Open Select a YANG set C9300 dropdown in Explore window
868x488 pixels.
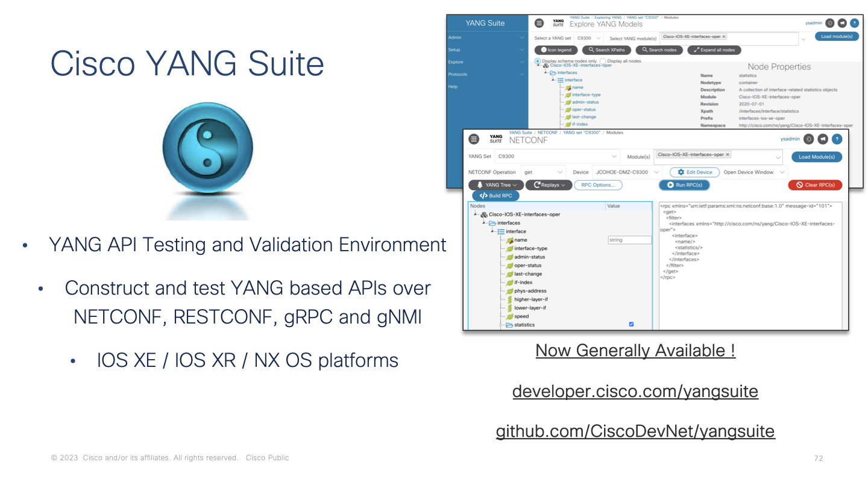point(588,38)
